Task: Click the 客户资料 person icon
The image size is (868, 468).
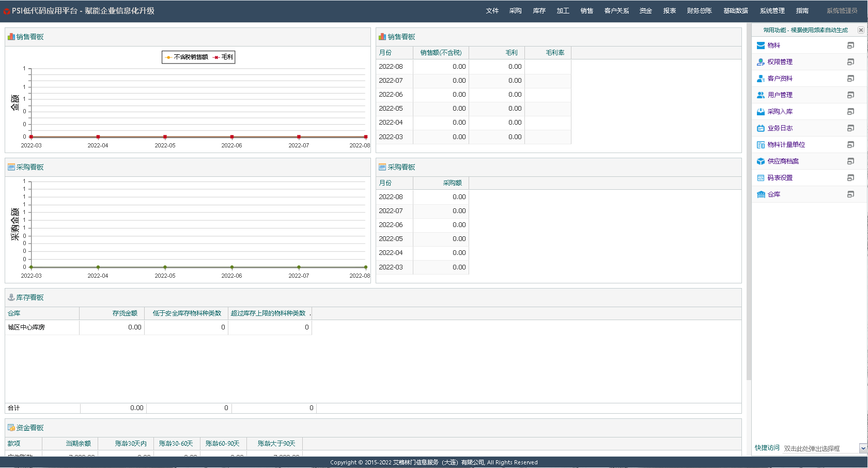Action: pyautogui.click(x=761, y=79)
